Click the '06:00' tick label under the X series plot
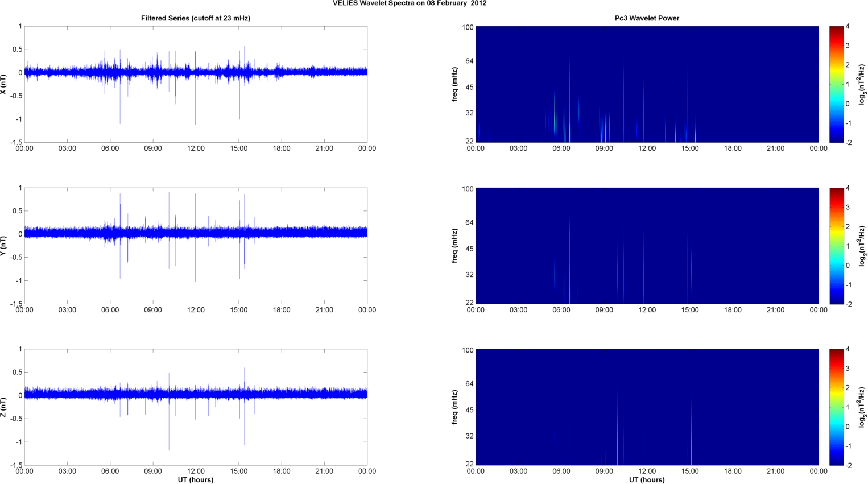The image size is (868, 484). coord(110,148)
